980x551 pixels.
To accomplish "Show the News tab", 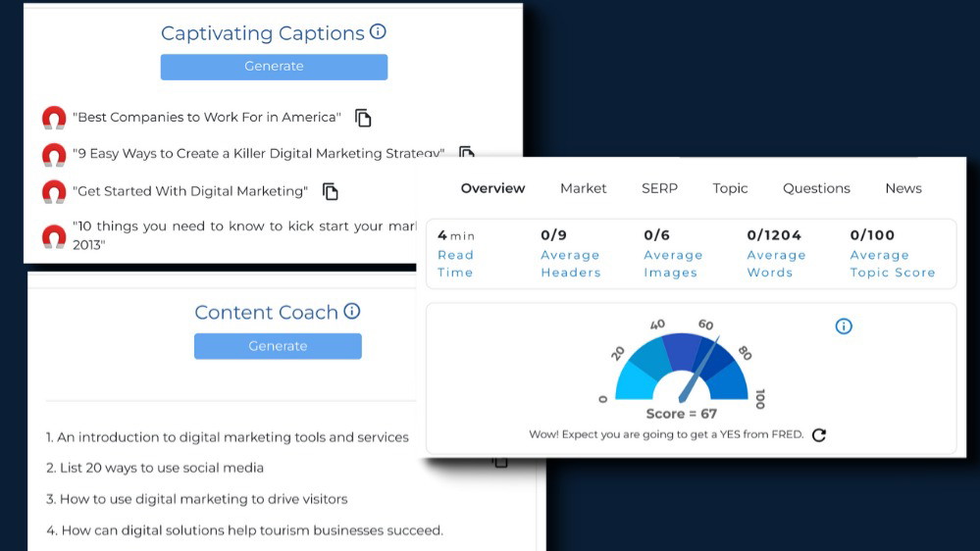I will tap(903, 188).
